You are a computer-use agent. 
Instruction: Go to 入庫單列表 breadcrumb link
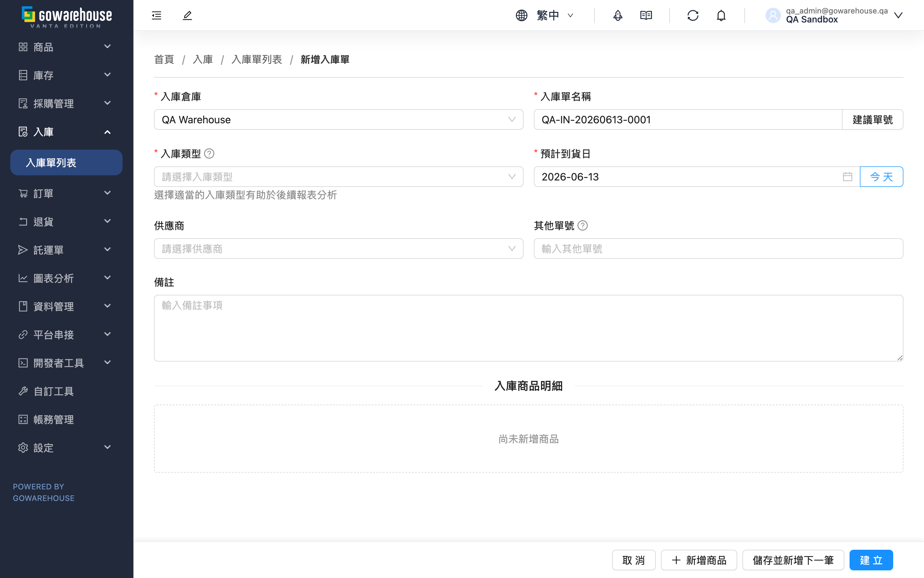pyautogui.click(x=257, y=60)
